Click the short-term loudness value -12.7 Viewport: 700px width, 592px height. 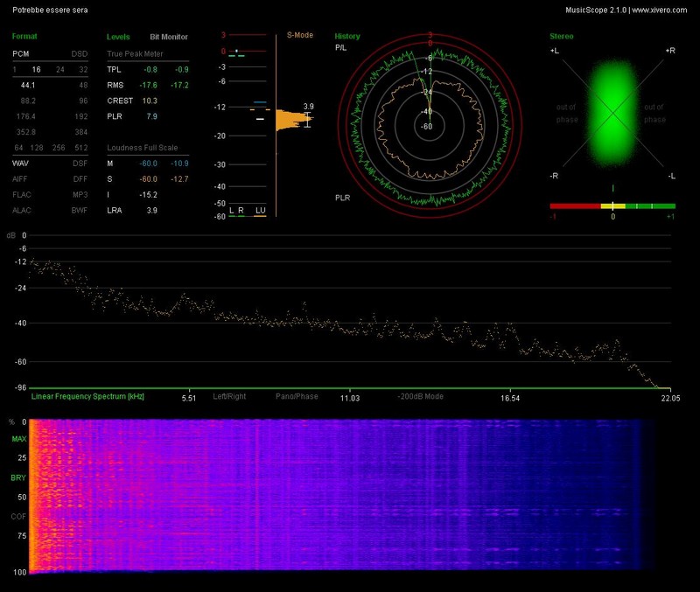point(179,179)
